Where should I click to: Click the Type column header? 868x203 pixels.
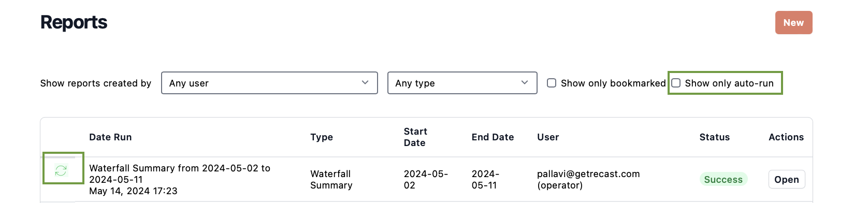[x=322, y=137]
